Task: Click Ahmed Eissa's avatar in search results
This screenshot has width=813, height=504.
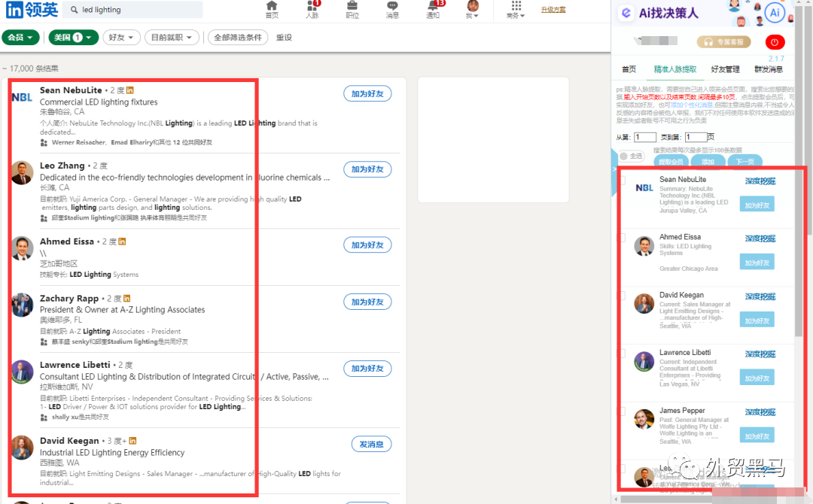Action: point(23,249)
